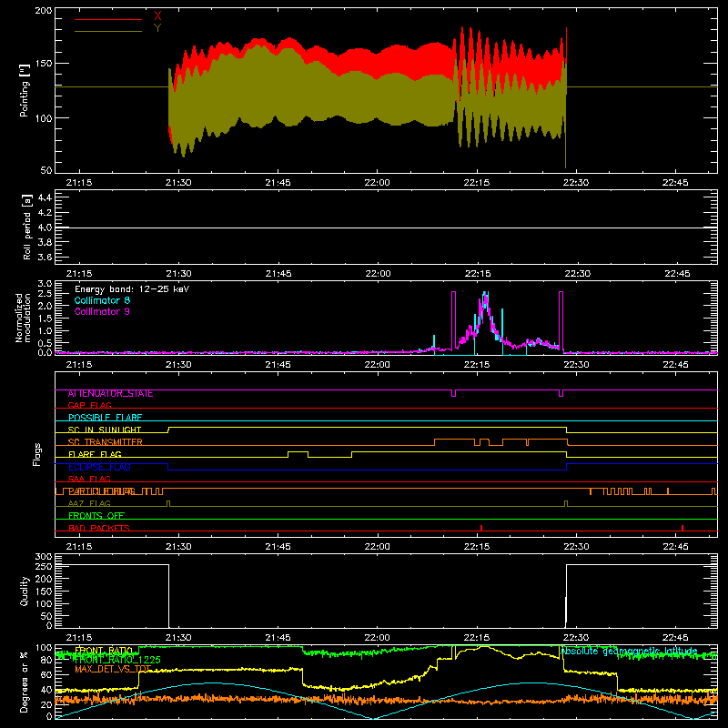Click the BAD_PACKETS spike near 22:46
The height and width of the screenshot is (728, 728).
click(682, 528)
